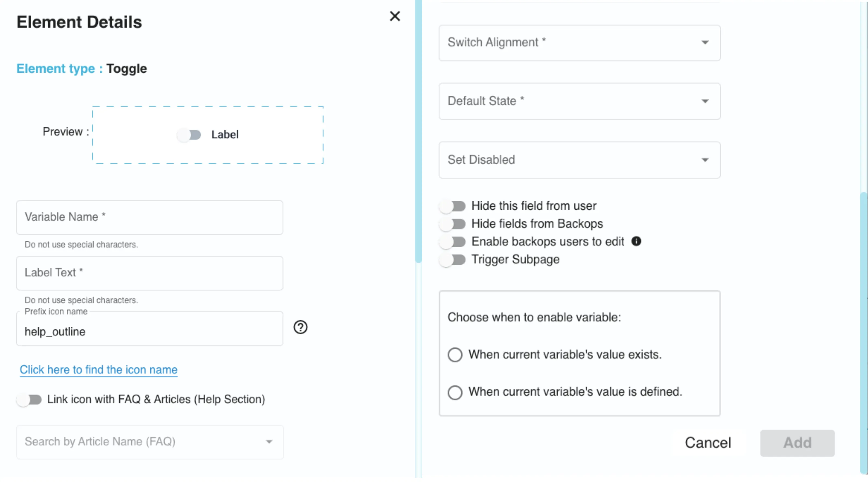Select When current variable's value is defined

click(x=455, y=392)
